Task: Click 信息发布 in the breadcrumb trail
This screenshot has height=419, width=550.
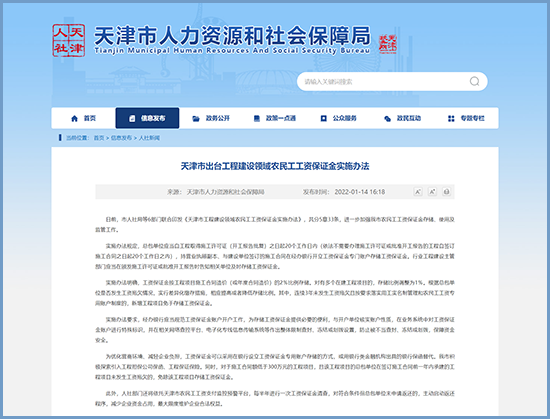Action: [x=121, y=138]
